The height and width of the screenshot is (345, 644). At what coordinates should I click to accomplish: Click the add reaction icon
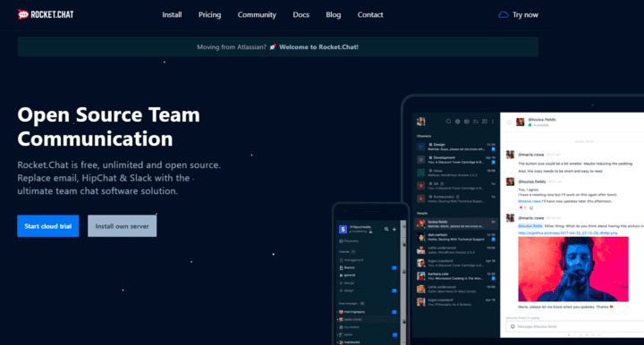(531, 207)
